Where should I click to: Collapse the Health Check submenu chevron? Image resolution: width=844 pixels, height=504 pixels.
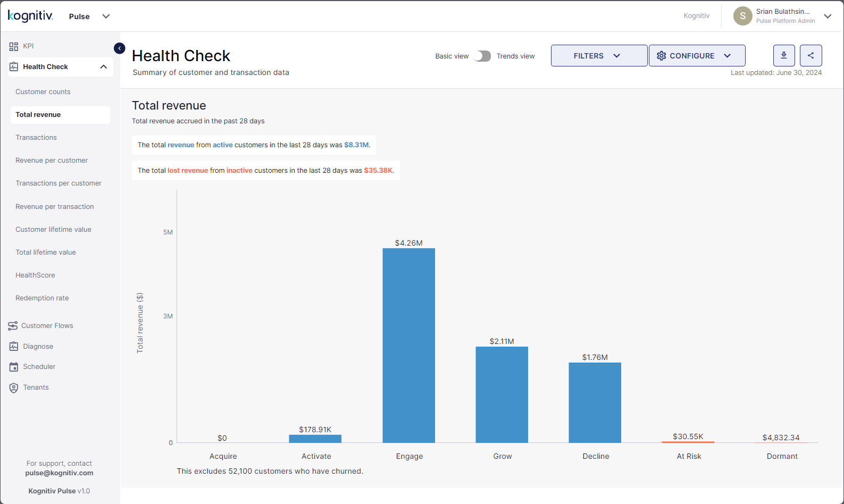[x=104, y=67]
